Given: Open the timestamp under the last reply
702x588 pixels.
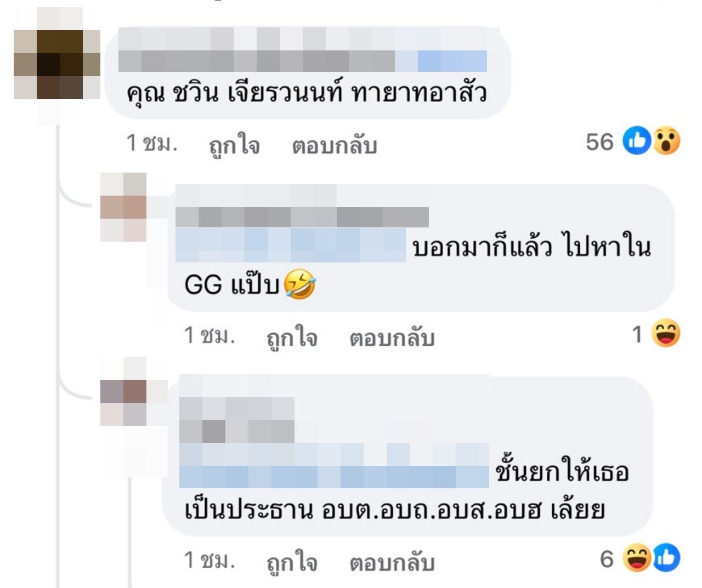Looking at the screenshot, I should tap(210, 560).
